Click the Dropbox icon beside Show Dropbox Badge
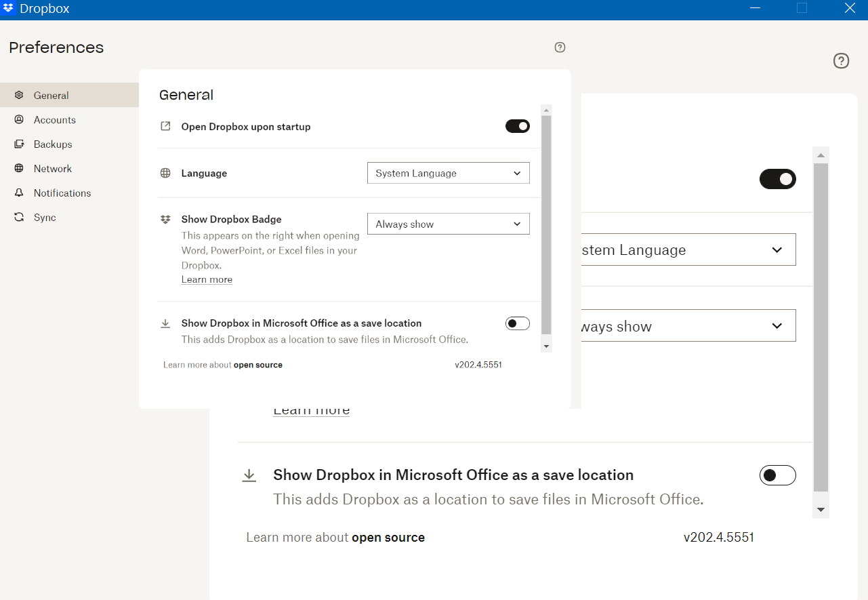 [x=165, y=219]
